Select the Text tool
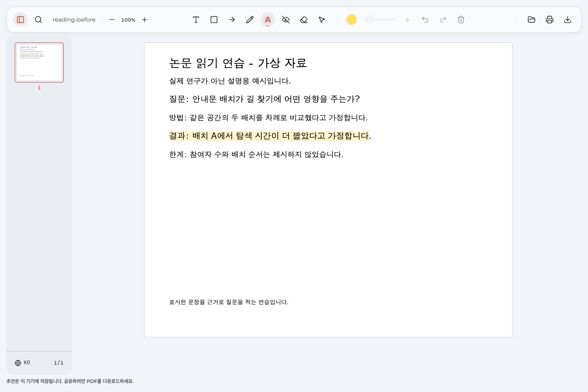 pos(196,20)
